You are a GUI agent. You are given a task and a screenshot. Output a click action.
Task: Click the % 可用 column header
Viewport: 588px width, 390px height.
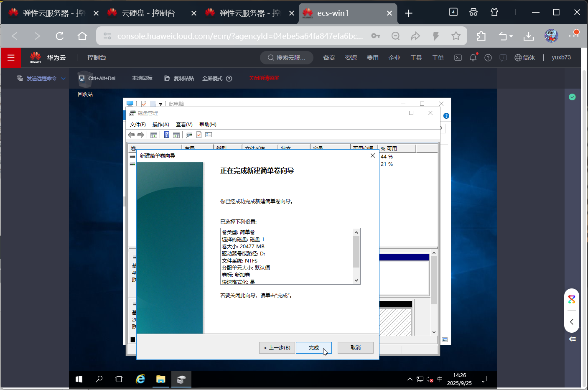point(397,148)
